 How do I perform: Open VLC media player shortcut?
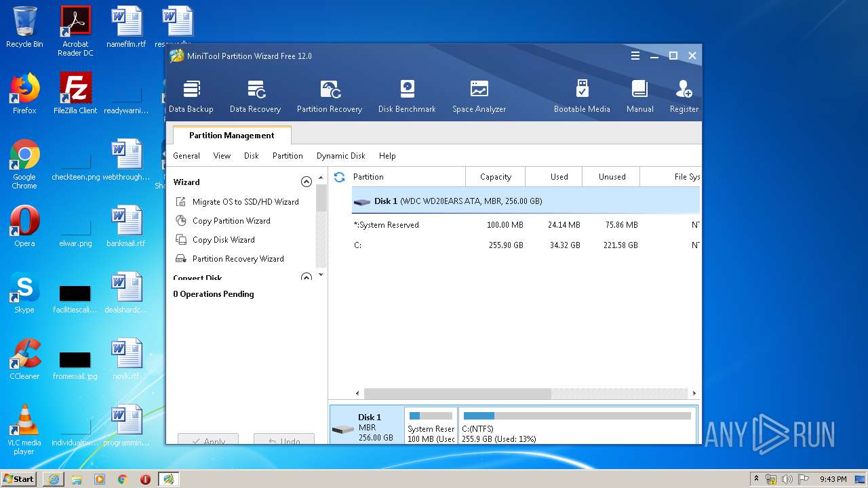(24, 430)
